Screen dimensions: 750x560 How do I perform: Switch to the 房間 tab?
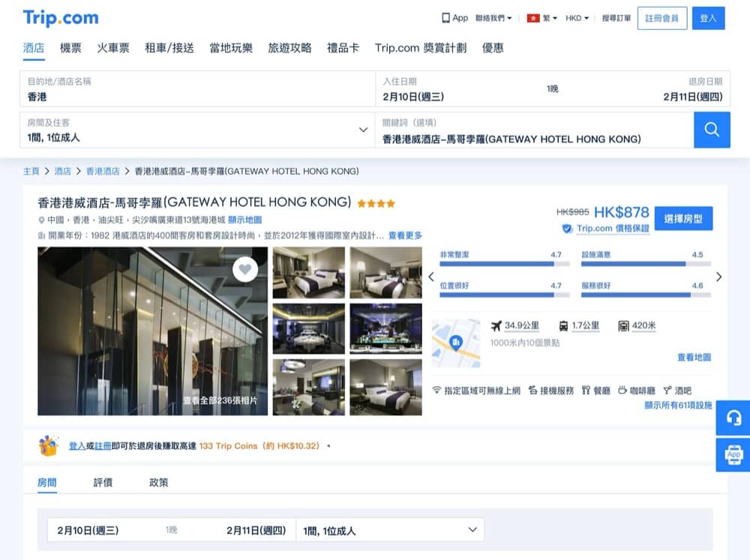tap(46, 482)
